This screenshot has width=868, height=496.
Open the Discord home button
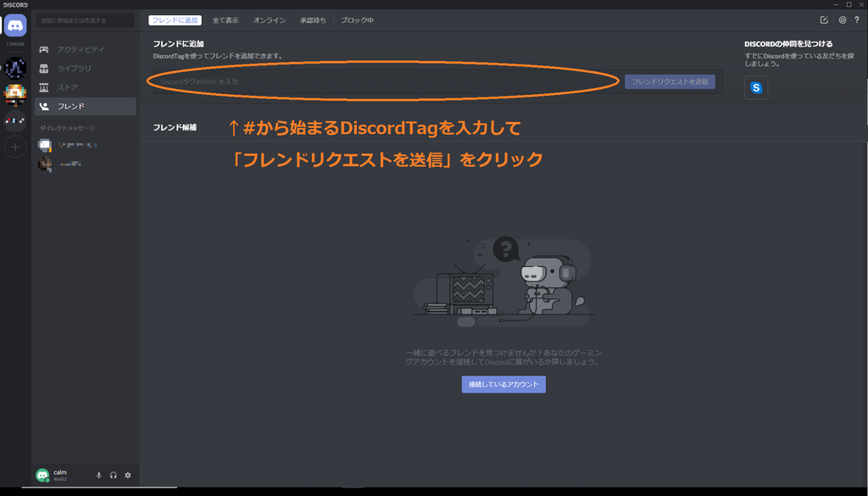15,25
